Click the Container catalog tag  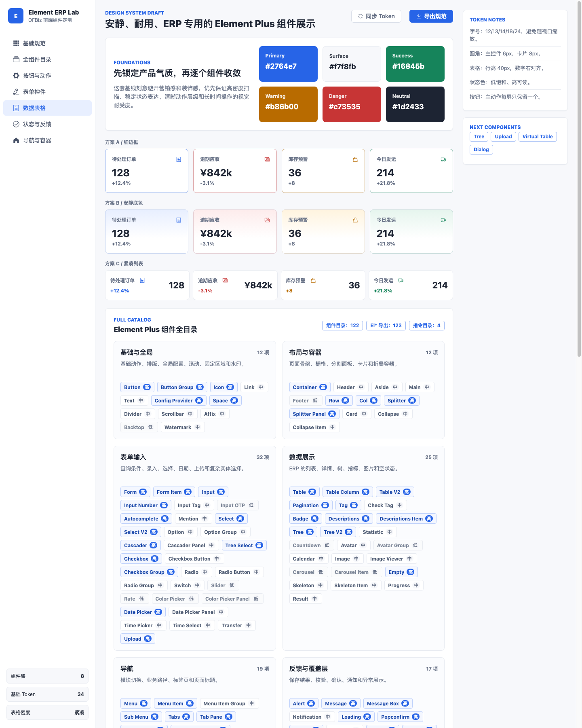tap(310, 387)
